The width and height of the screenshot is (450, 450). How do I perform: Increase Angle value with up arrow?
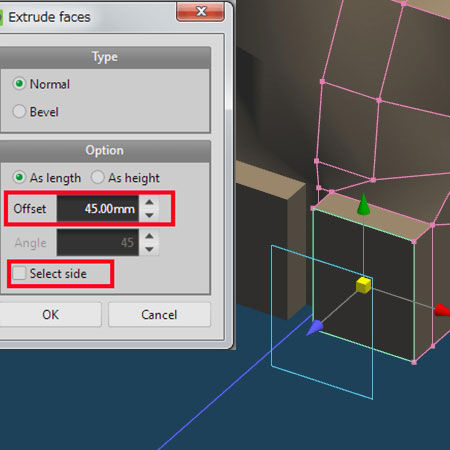[149, 236]
